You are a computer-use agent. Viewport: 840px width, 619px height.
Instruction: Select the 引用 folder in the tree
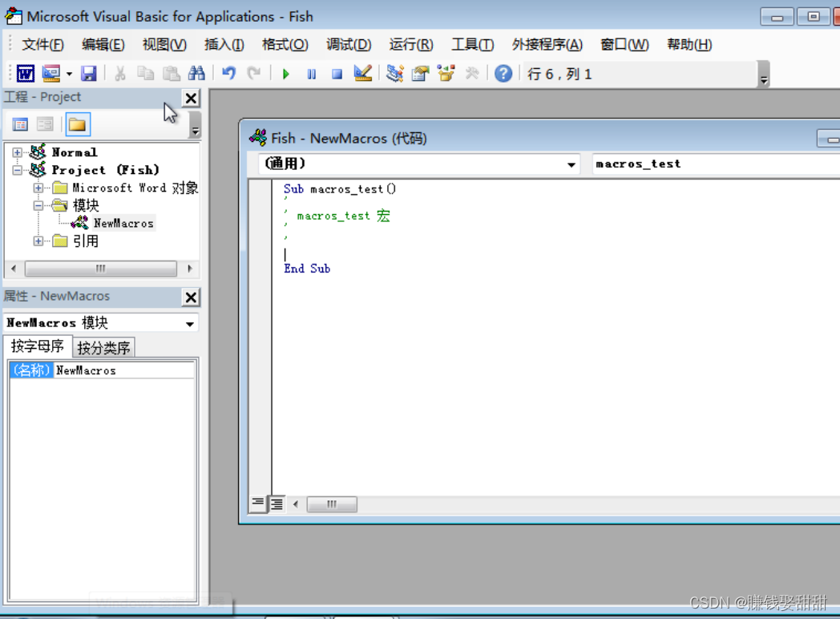86,241
